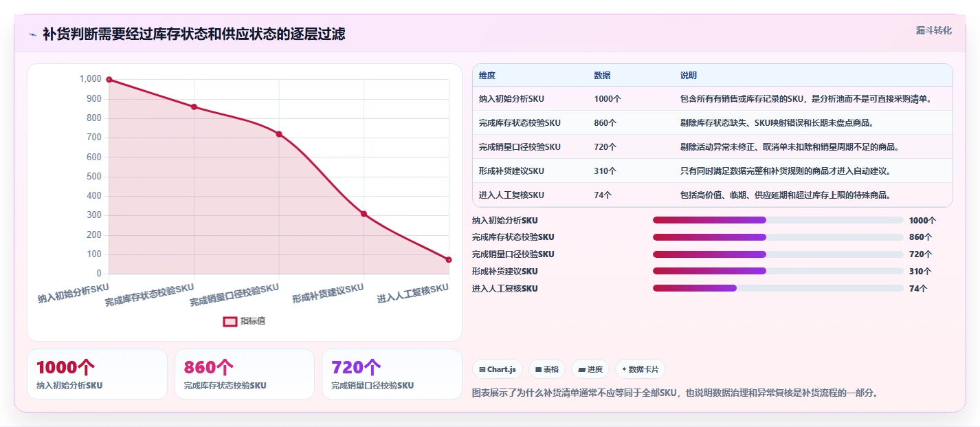The image size is (980, 427).
Task: Select table cell 进入人工复核SKU
Action: tap(511, 195)
